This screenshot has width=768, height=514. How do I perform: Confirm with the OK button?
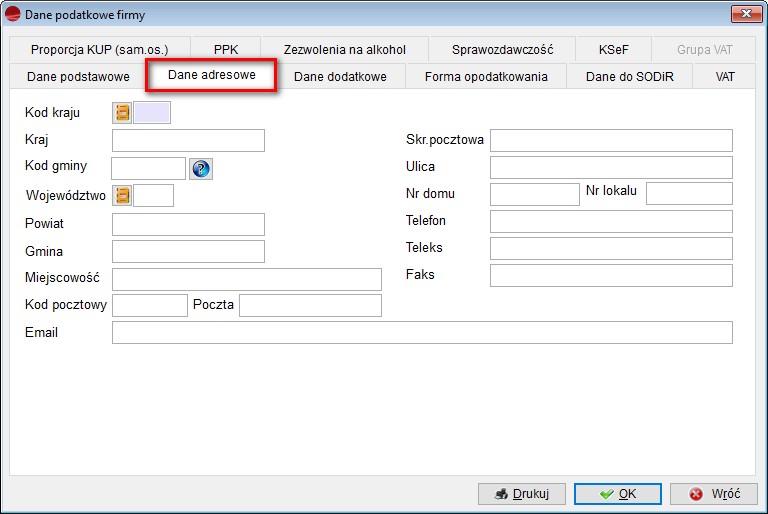(618, 494)
